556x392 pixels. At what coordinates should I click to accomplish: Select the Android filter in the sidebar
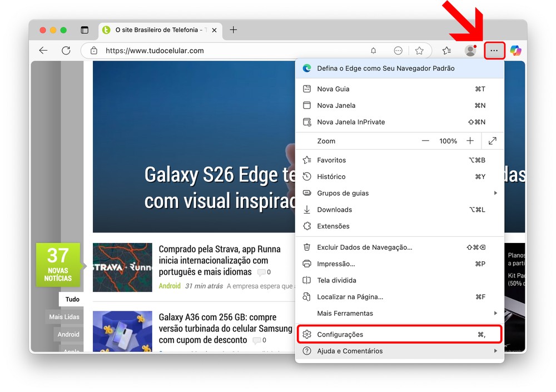[x=68, y=334]
